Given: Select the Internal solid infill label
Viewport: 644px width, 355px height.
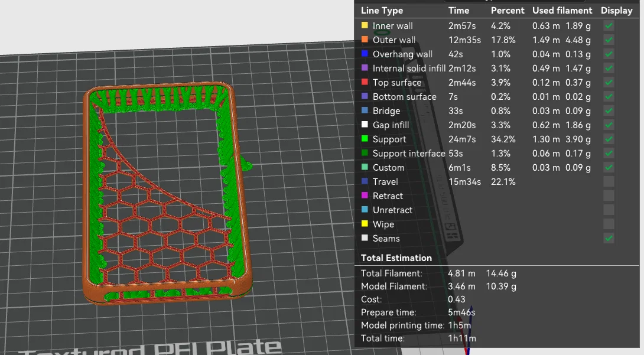Looking at the screenshot, I should pos(409,68).
